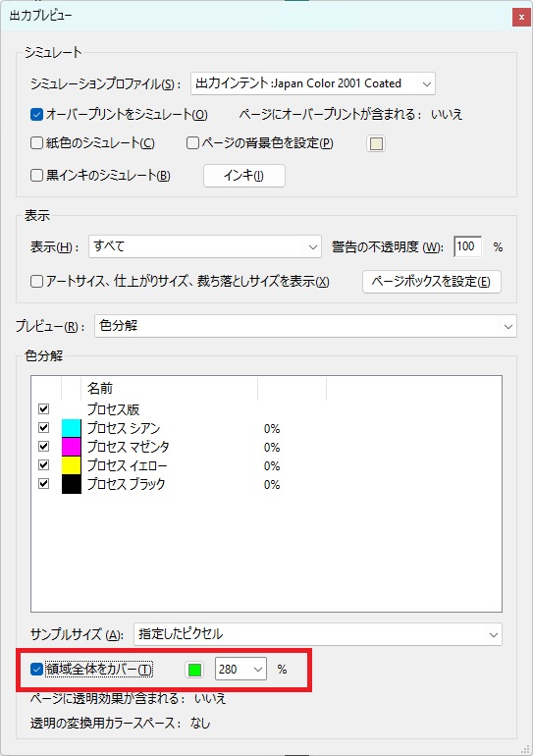
Task: Uncheck オーバープリントをシミュレート checkbox
Action: 36,114
